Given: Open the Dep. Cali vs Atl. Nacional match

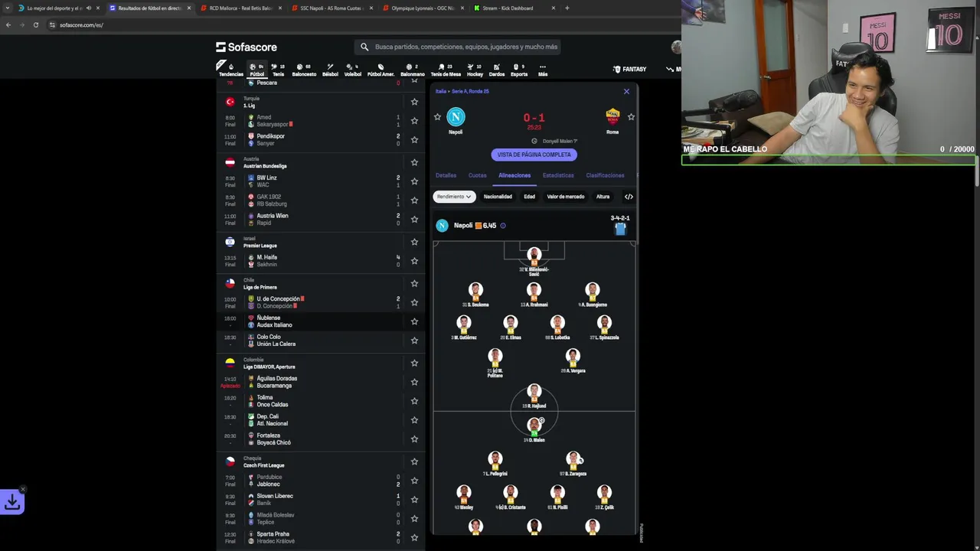Looking at the screenshot, I should [x=322, y=420].
